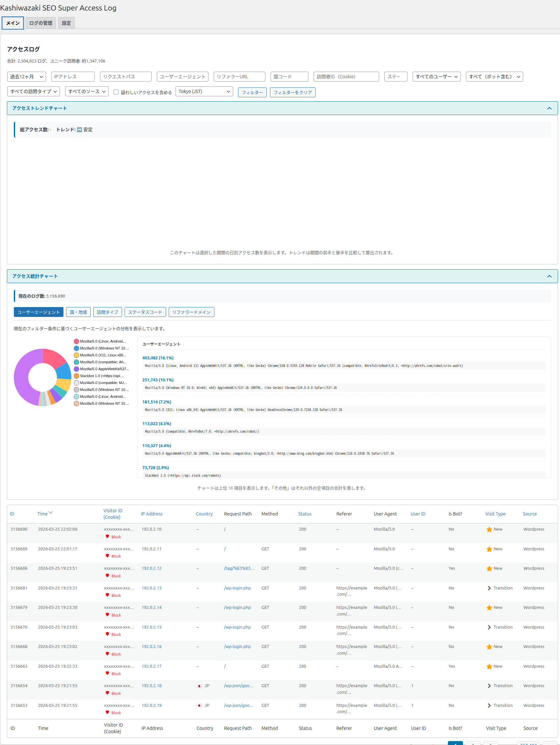This screenshot has width=560, height=745.
Task: Click the 訪問者ID (Cookie) input field
Action: tap(346, 77)
